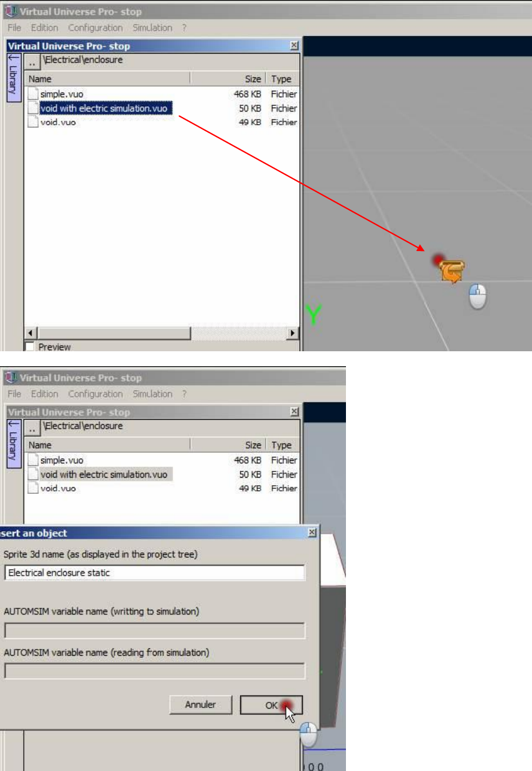Select void with electric simulation.vuo icon, top panel
This screenshot has height=771, width=532.
coord(33,108)
